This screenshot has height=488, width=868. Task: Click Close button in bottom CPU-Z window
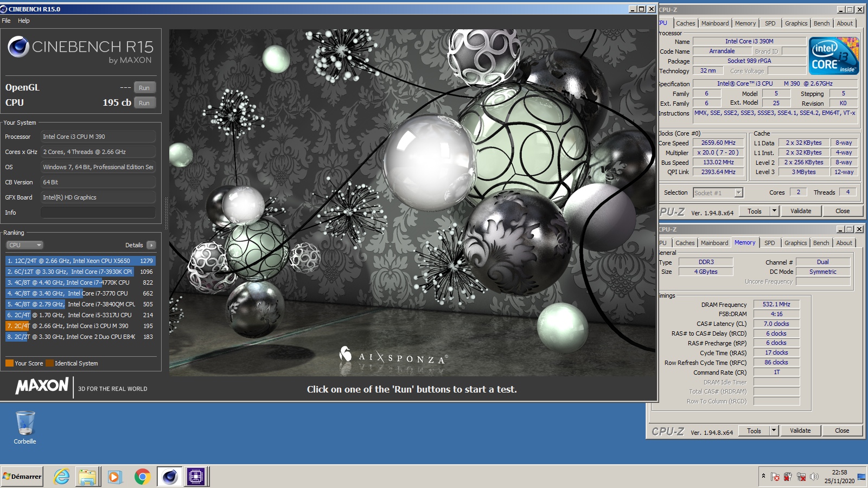(842, 431)
